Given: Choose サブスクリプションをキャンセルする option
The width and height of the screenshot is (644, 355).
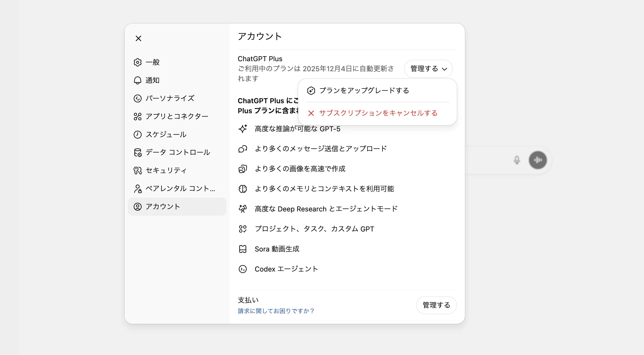Looking at the screenshot, I should coord(378,113).
